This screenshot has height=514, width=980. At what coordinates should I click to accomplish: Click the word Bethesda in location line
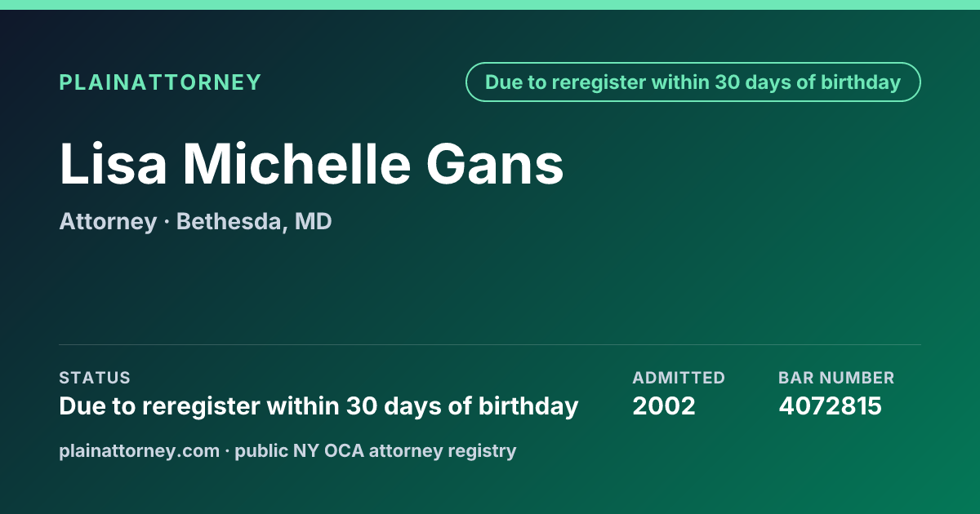coord(229,221)
